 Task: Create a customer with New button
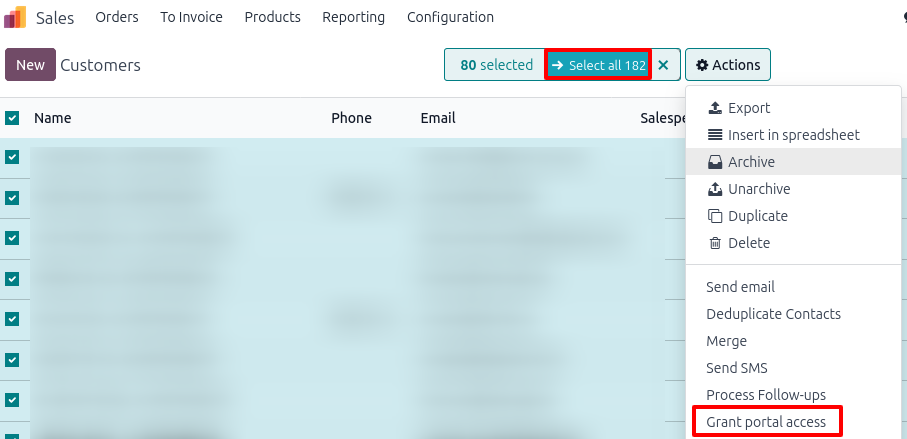coord(30,65)
